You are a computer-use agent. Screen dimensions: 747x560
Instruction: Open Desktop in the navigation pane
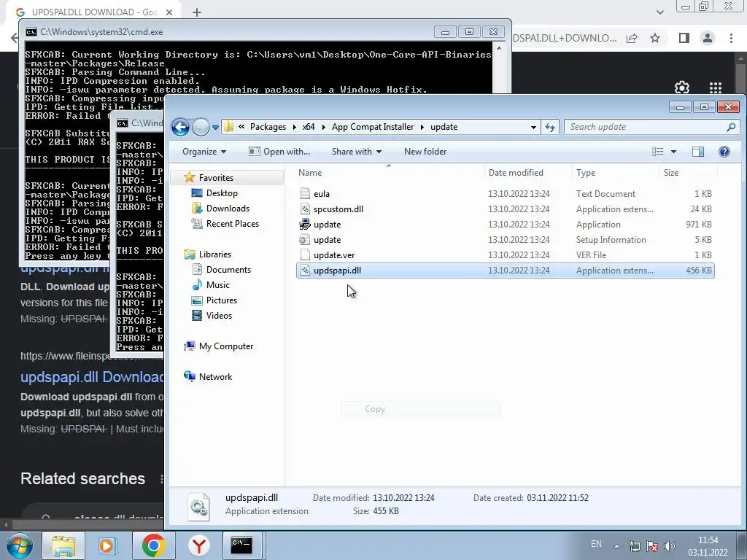[x=222, y=192]
